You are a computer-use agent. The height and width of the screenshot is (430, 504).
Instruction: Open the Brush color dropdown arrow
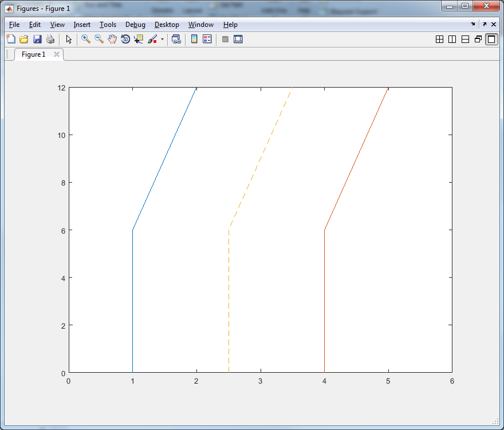point(162,40)
